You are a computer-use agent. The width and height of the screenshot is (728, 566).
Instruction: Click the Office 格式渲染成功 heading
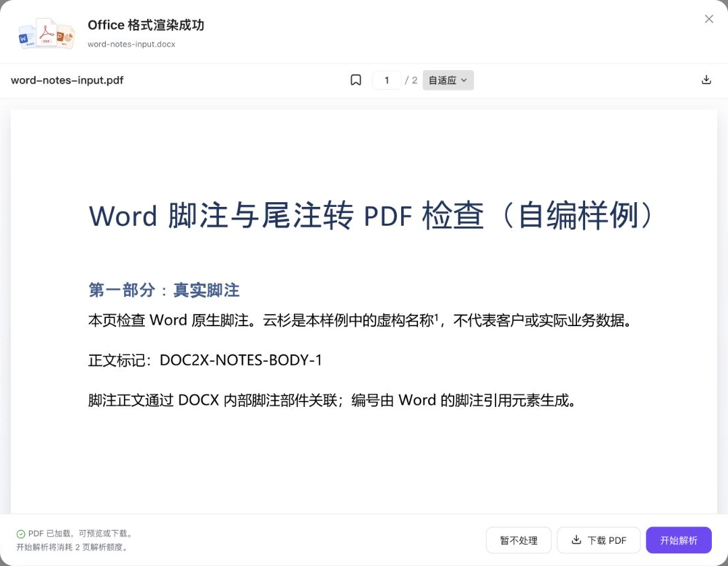pos(146,25)
